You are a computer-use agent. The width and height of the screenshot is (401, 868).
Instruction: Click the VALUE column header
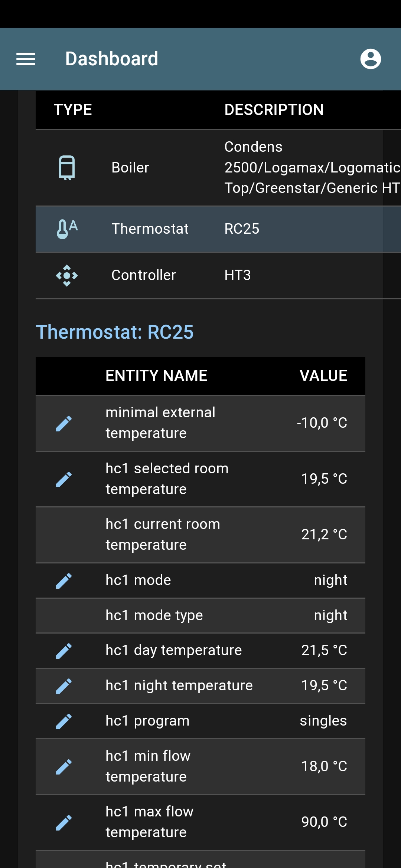[323, 375]
